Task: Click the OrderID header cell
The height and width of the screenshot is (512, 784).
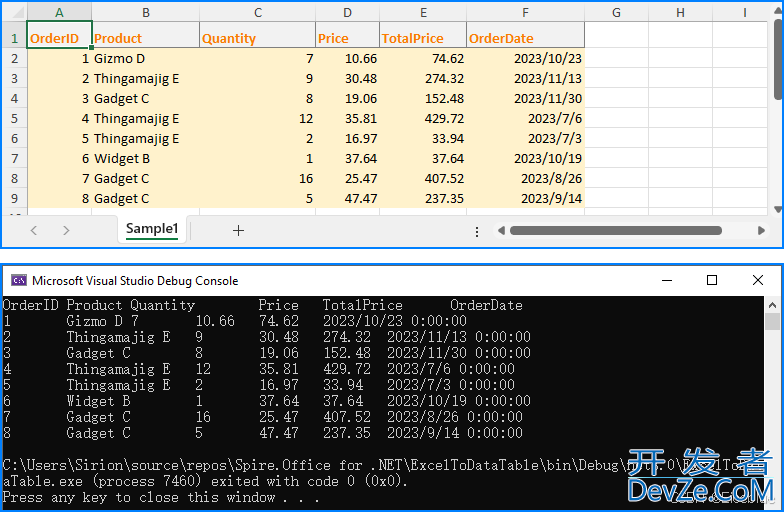Action: tap(59, 38)
